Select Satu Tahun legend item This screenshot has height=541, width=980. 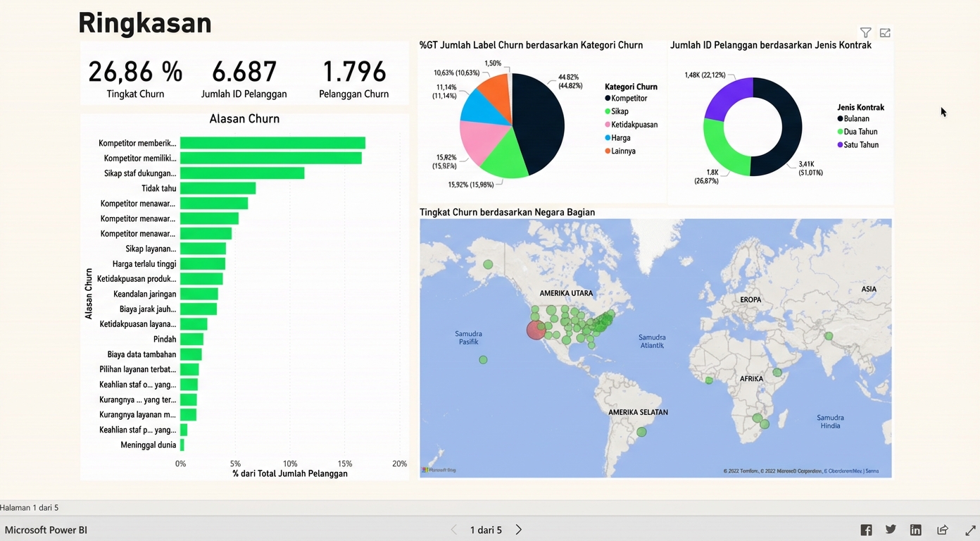point(860,145)
